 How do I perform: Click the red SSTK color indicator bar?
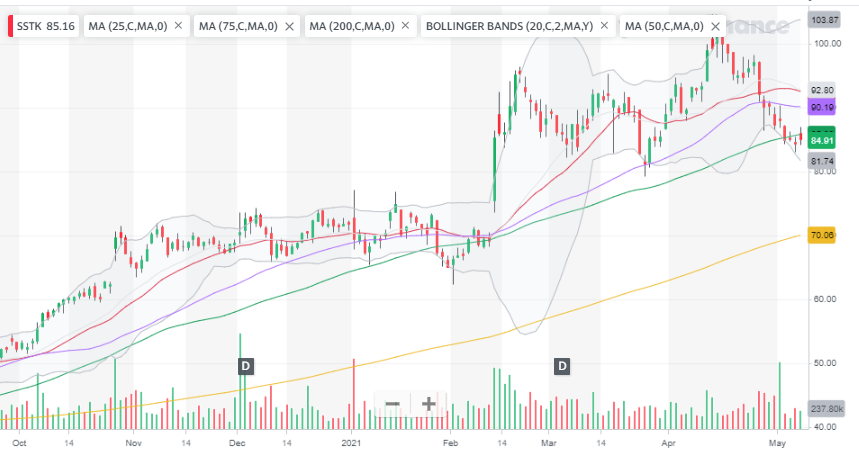(11, 26)
